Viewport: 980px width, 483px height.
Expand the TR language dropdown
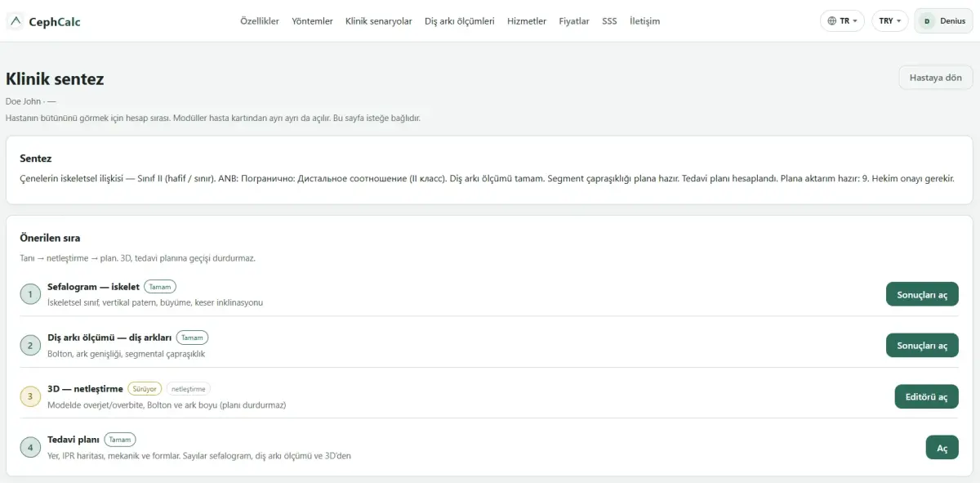click(x=843, y=21)
